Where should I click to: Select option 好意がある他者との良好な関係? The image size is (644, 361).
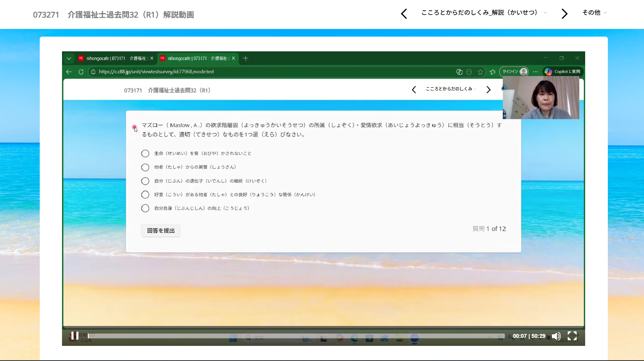145,195
